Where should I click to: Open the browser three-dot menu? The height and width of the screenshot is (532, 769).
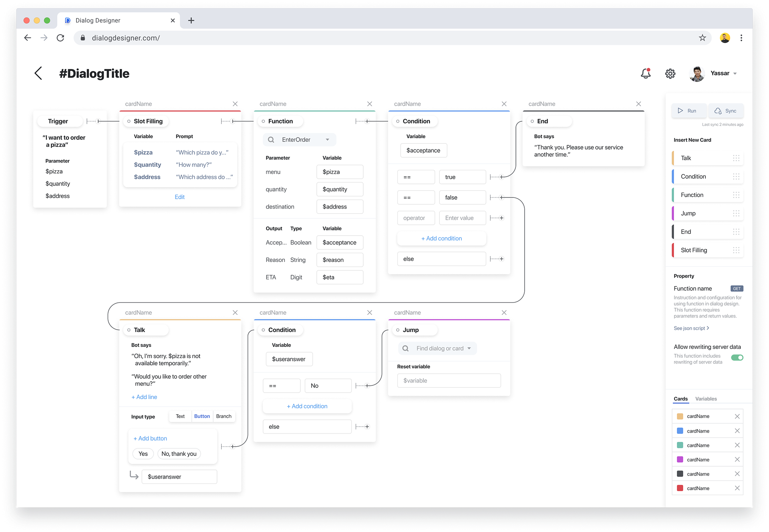point(741,38)
